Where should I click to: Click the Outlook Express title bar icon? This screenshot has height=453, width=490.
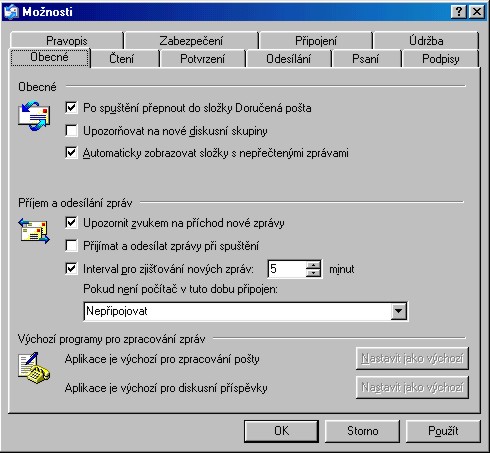11,12
